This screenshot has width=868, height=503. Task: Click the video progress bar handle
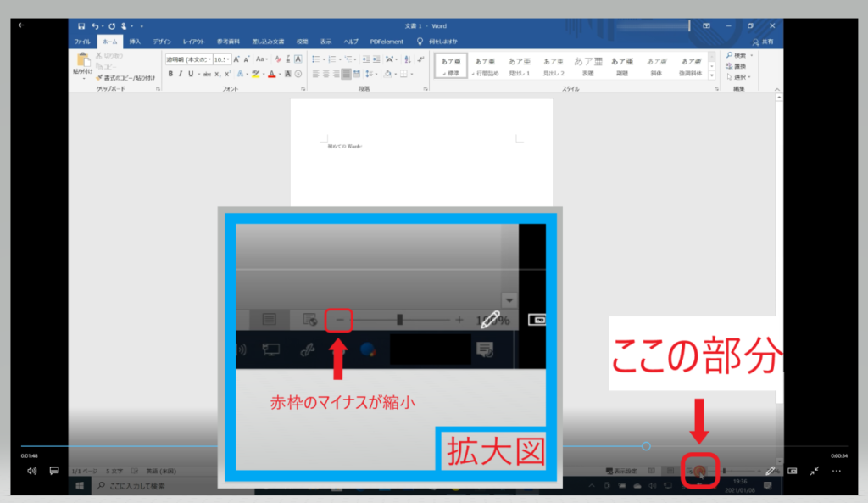pos(646,446)
